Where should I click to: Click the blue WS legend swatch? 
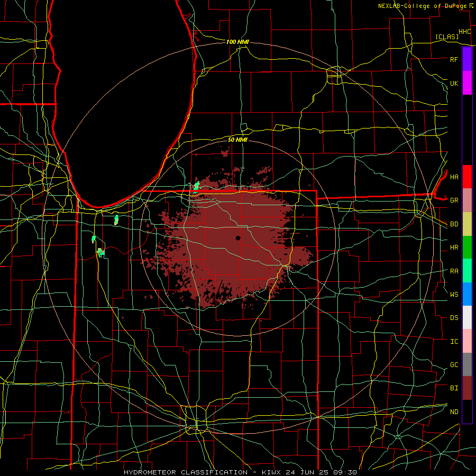point(467,294)
